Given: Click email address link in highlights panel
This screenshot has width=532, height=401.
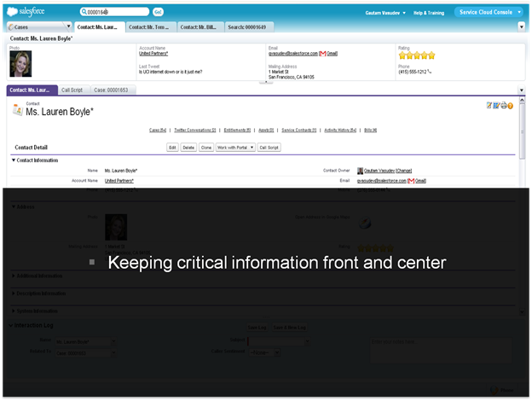Looking at the screenshot, I should tap(292, 53).
